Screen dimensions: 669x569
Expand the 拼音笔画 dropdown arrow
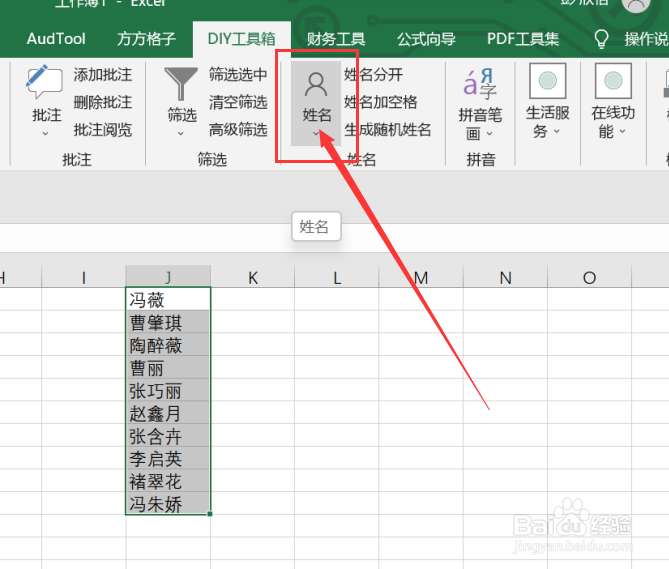(489, 134)
